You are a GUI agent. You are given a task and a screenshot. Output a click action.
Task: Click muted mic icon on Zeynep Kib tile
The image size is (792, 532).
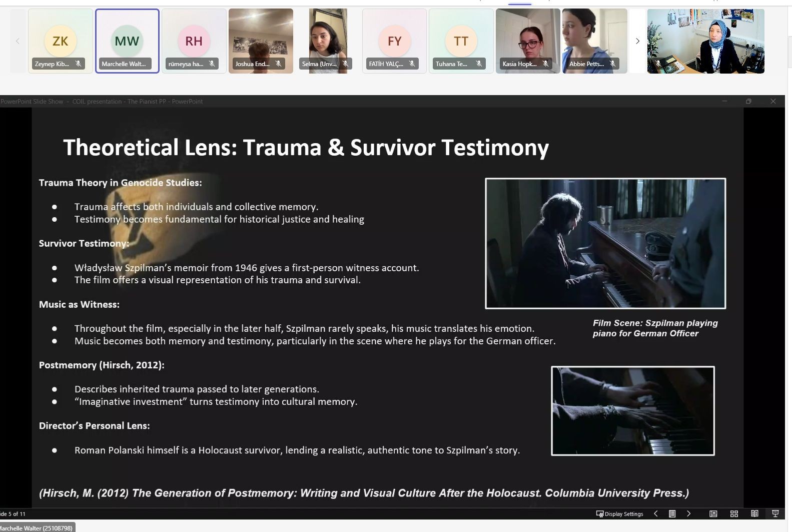point(78,64)
